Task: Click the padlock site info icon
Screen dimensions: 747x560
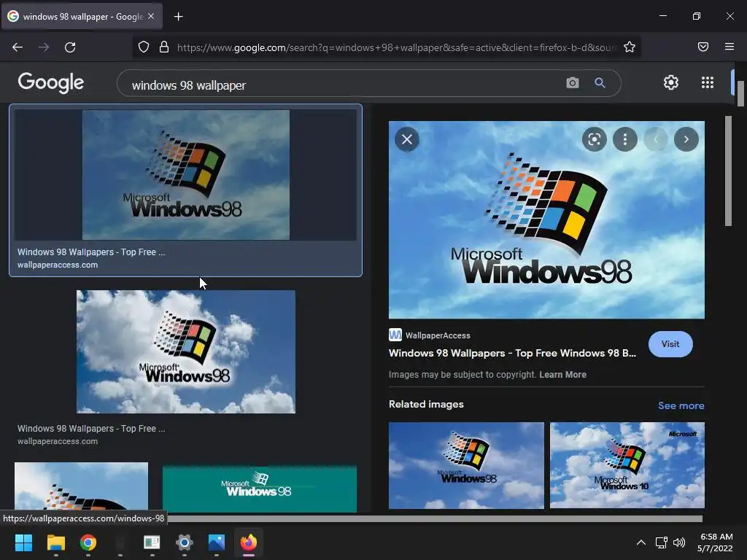Action: coord(164,47)
